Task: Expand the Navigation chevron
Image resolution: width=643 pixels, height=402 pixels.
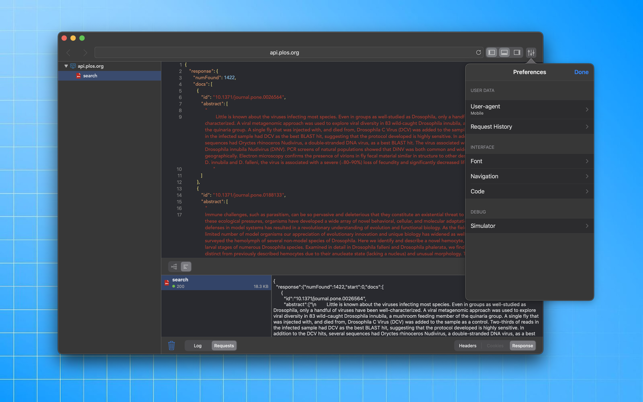Action: [x=587, y=176]
